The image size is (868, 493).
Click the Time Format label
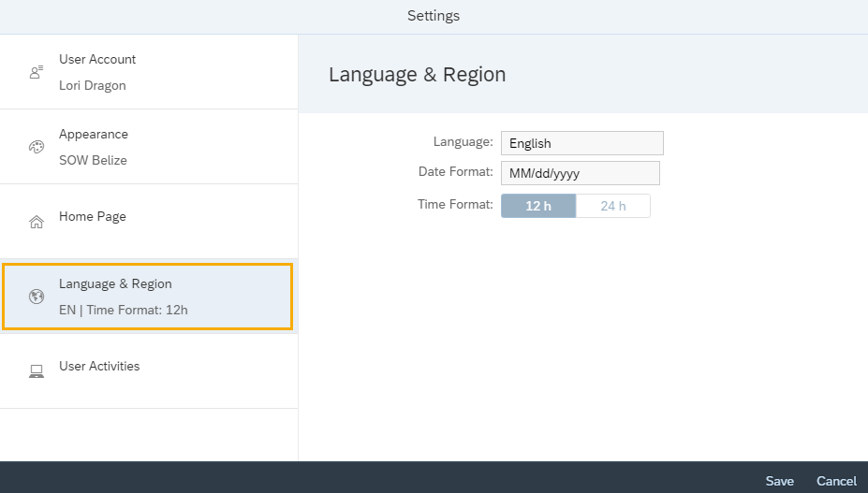(455, 204)
